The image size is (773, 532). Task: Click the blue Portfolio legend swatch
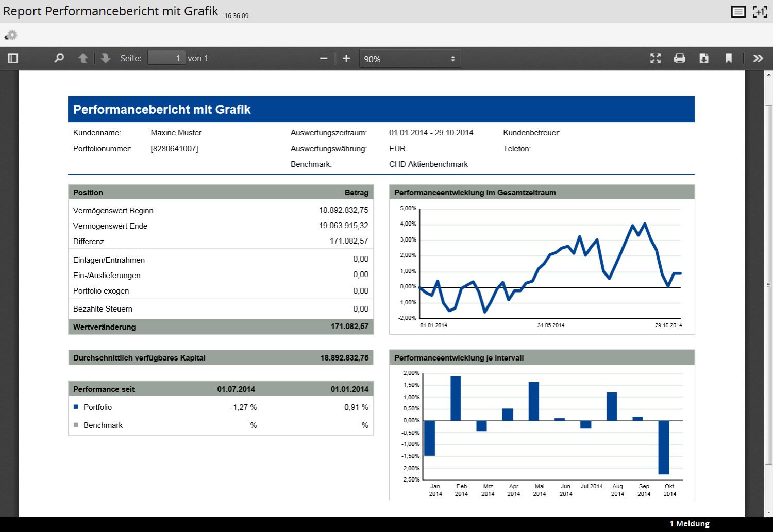coord(76,407)
